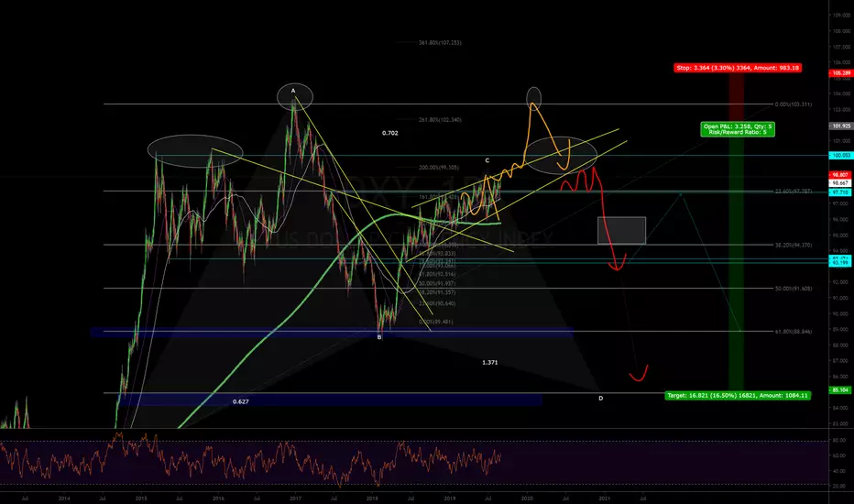Click the 2015 label on the time axis
Viewport: 854px width, 504px height.
(x=141, y=498)
